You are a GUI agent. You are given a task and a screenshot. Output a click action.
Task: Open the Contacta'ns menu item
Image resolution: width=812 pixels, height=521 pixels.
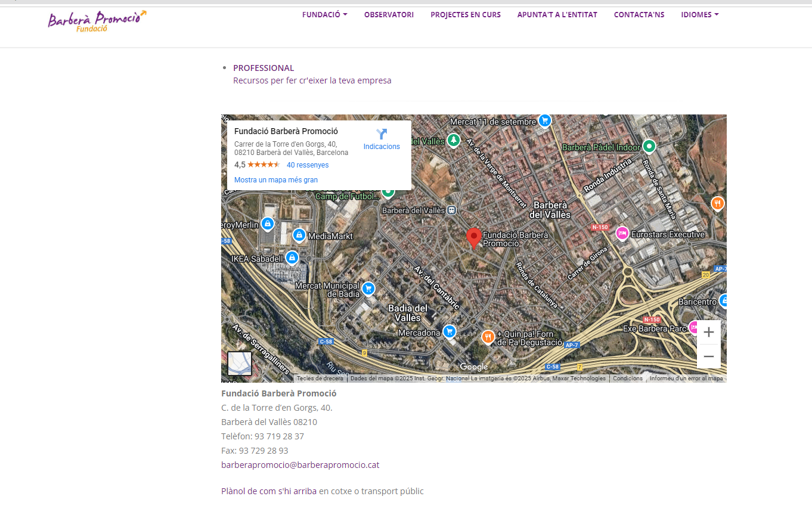tap(639, 15)
